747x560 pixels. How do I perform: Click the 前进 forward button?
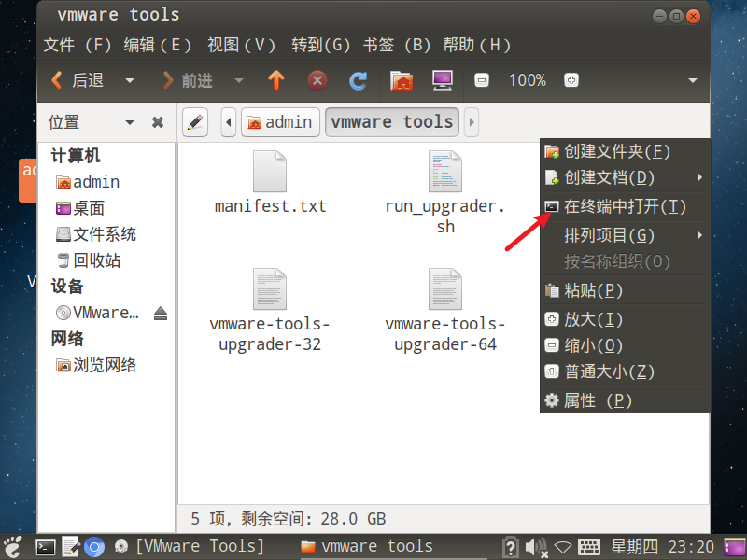pyautogui.click(x=188, y=80)
